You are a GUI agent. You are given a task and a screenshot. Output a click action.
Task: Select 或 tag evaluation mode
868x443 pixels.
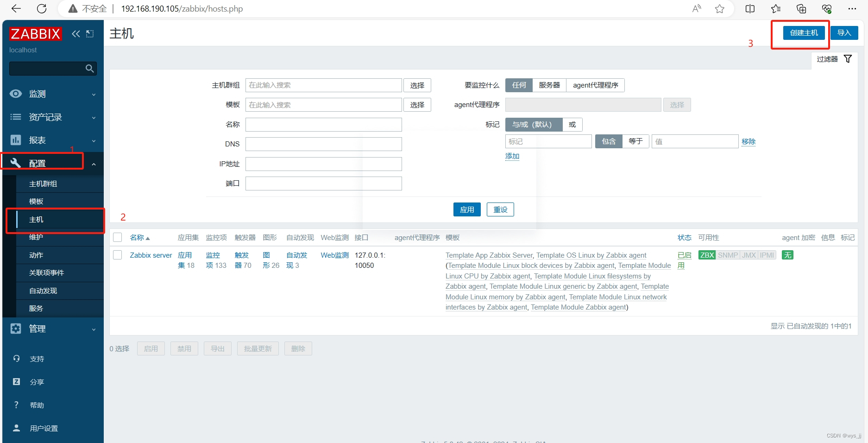[x=572, y=125]
